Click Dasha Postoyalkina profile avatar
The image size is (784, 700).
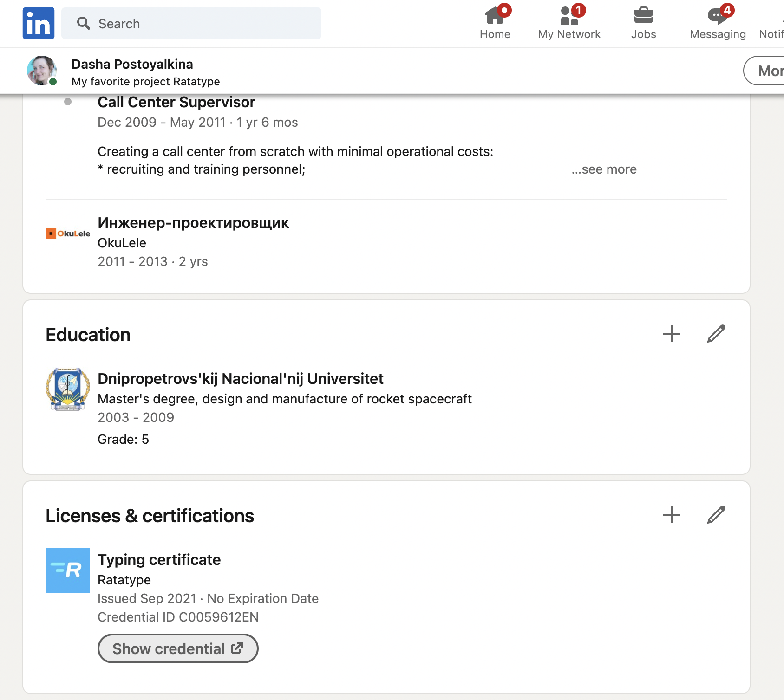pyautogui.click(x=42, y=71)
